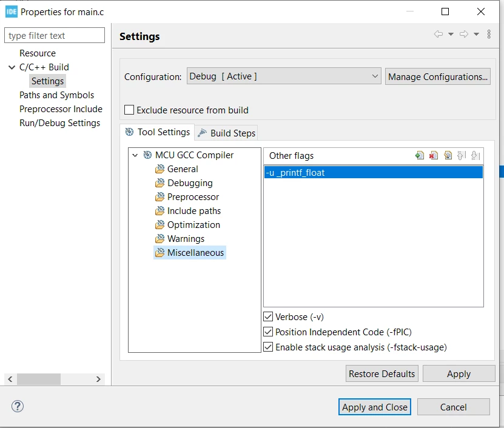The width and height of the screenshot is (504, 428).
Task: Click the General folder icon
Action: coord(160,169)
